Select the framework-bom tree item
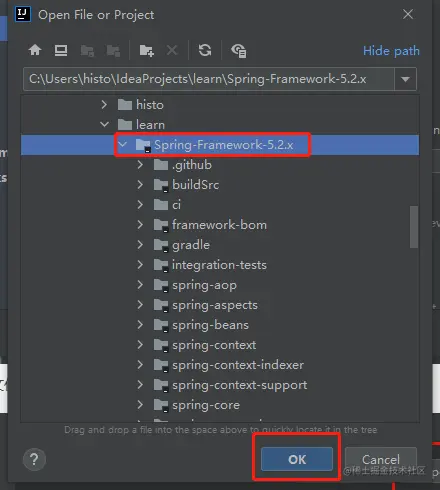The image size is (440, 490). point(219,225)
